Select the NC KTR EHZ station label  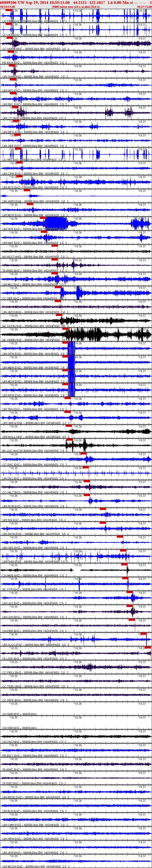pos(35,590)
